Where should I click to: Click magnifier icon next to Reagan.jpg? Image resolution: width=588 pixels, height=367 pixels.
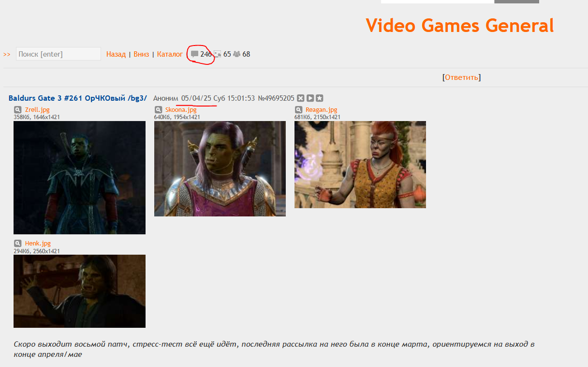click(298, 110)
